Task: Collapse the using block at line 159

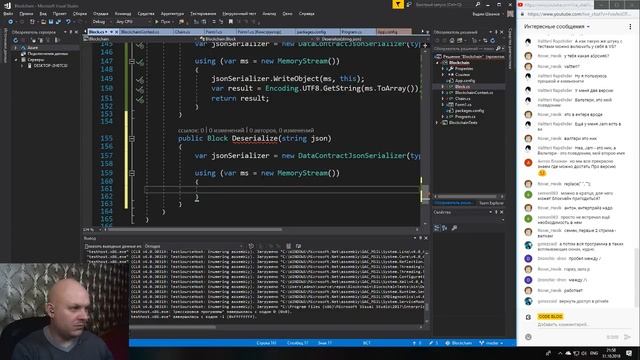Action: coord(132,173)
